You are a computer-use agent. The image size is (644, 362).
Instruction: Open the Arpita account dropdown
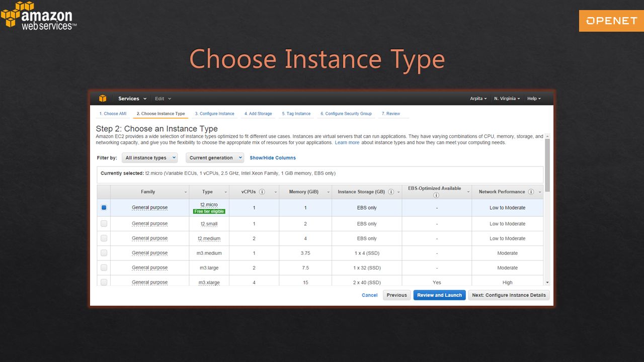pyautogui.click(x=478, y=99)
